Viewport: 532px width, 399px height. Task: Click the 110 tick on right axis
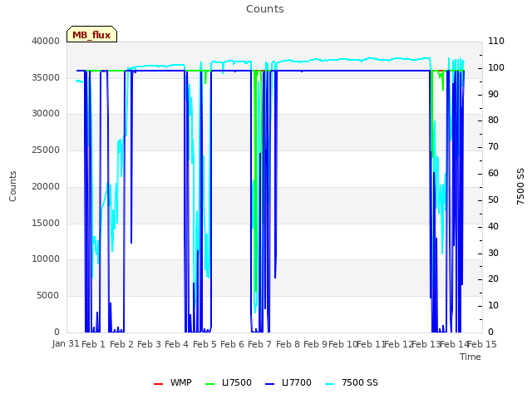(496, 41)
